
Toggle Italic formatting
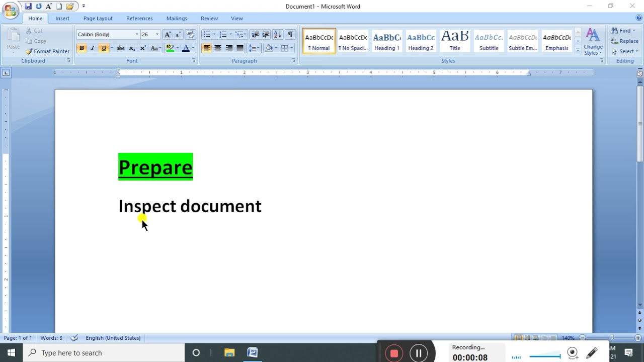pyautogui.click(x=93, y=48)
